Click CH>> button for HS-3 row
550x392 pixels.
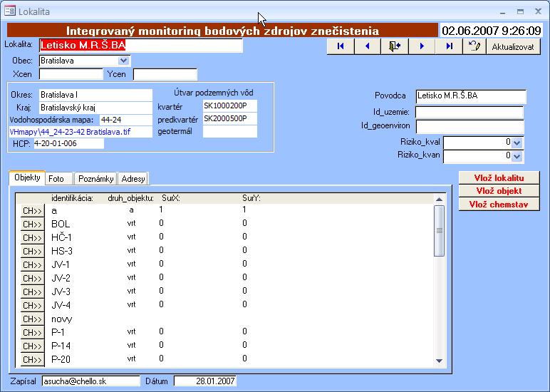[32, 252]
